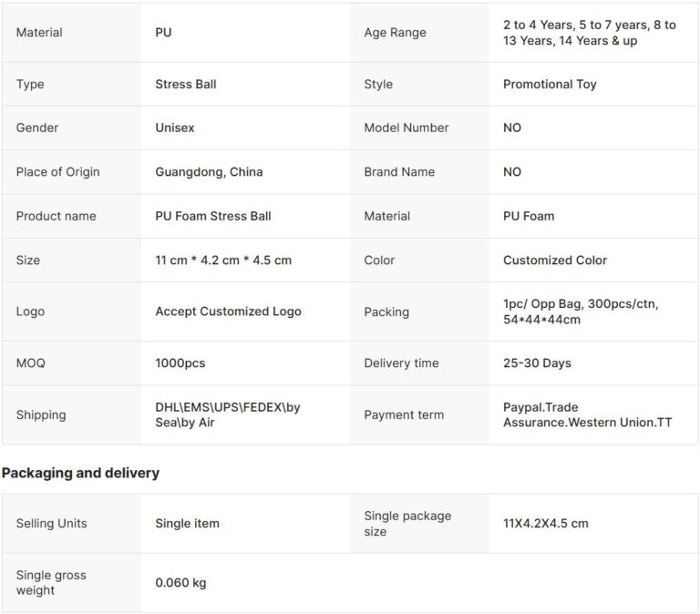700x614 pixels.
Task: Click the 'Guangdong, China' origin value
Action: [x=209, y=171]
